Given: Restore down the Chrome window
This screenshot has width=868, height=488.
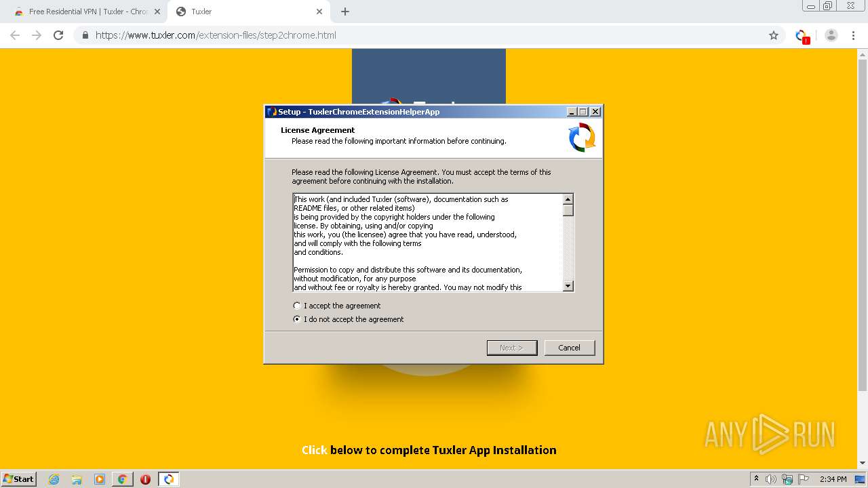Looking at the screenshot, I should click(828, 6).
